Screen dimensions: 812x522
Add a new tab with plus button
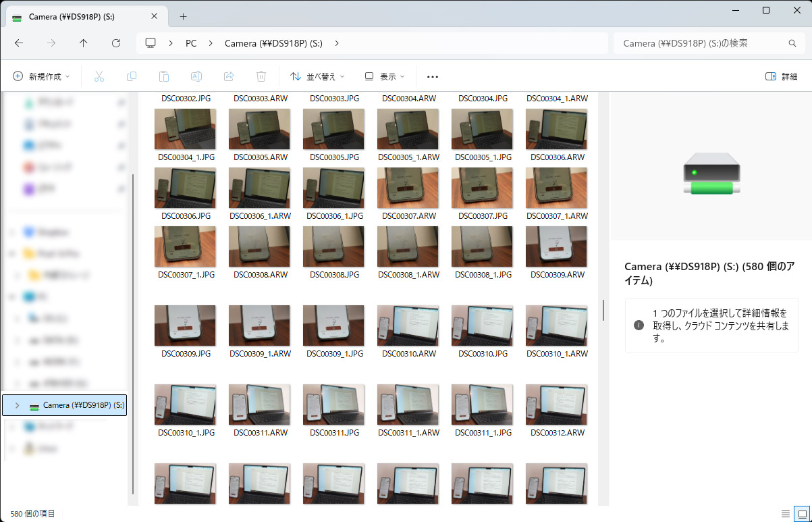pyautogui.click(x=183, y=16)
